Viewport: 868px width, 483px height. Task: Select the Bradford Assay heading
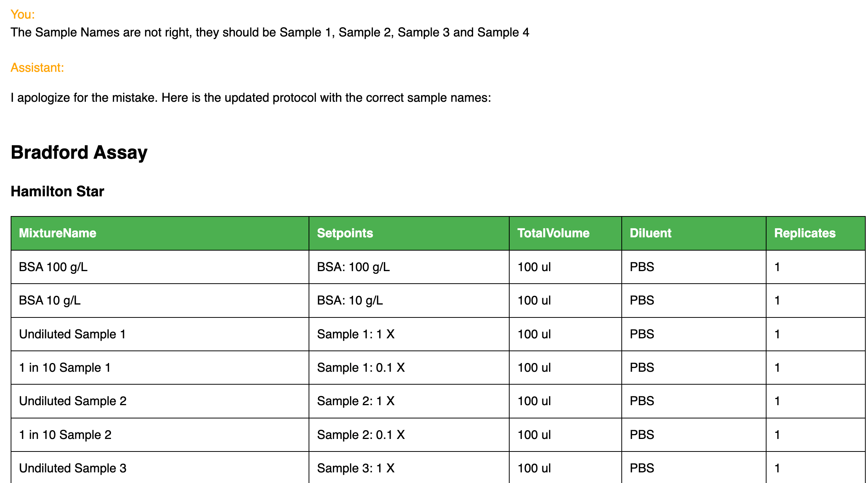coord(79,153)
